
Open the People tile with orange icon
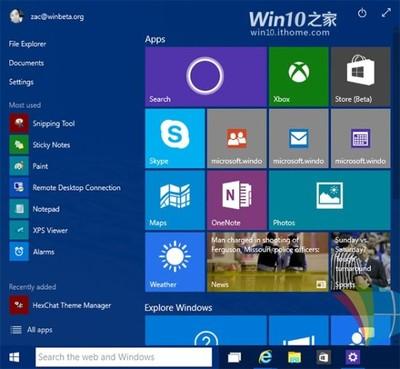[237, 138]
